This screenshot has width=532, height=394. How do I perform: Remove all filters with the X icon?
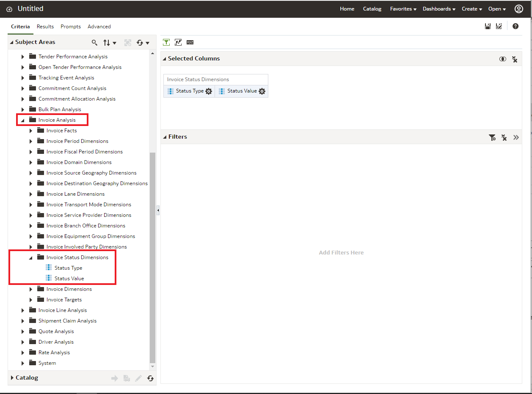point(504,137)
